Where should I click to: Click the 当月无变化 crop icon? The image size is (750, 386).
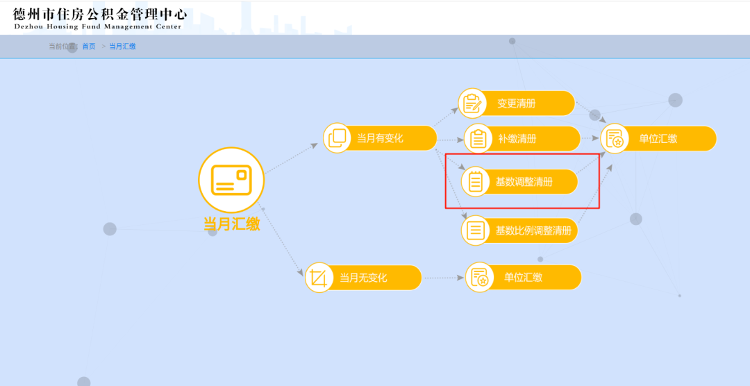319,277
